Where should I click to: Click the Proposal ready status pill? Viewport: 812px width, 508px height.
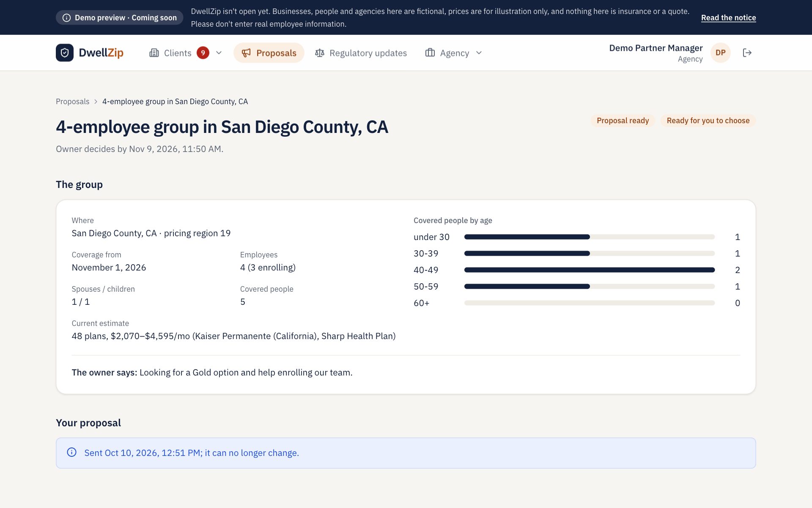click(623, 121)
